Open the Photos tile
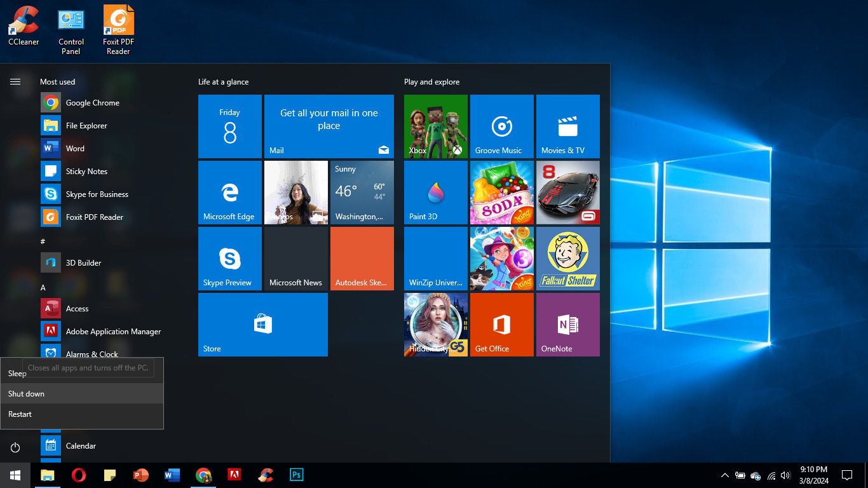This screenshot has height=488, width=868. tap(296, 193)
